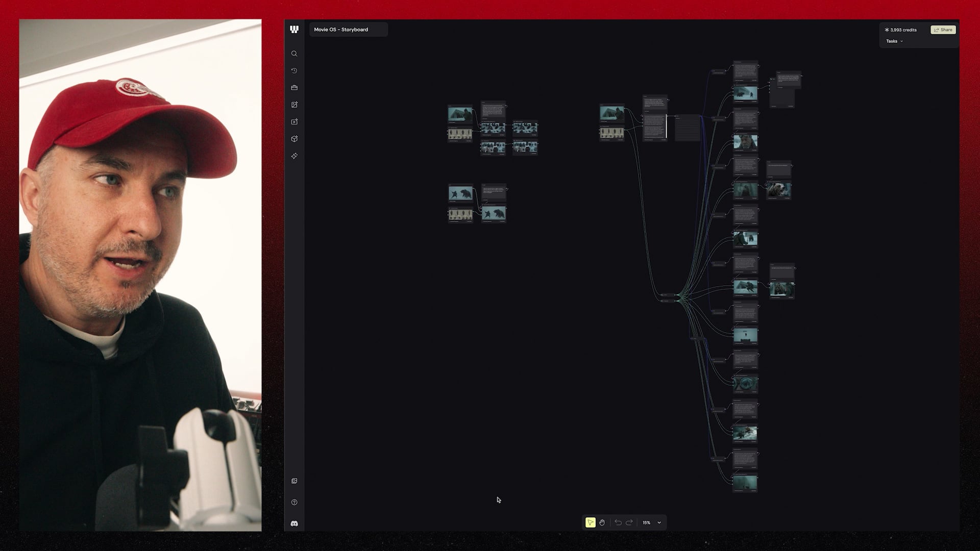Collapse the zoom percentage chevron
The height and width of the screenshot is (551, 980).
click(x=659, y=522)
